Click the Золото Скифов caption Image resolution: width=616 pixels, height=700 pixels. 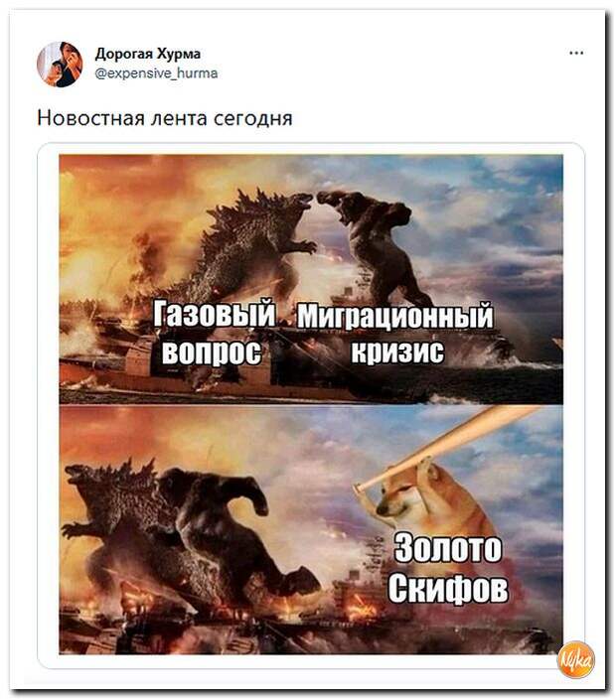(448, 568)
